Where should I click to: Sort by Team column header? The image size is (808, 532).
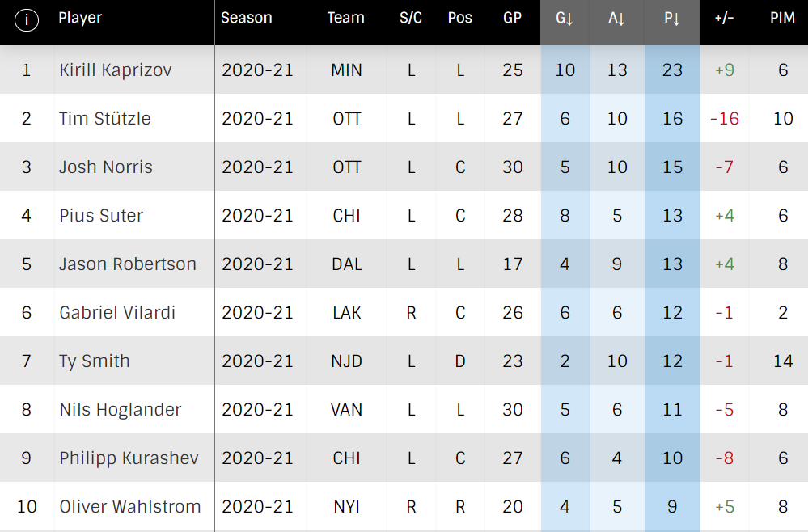(x=346, y=18)
